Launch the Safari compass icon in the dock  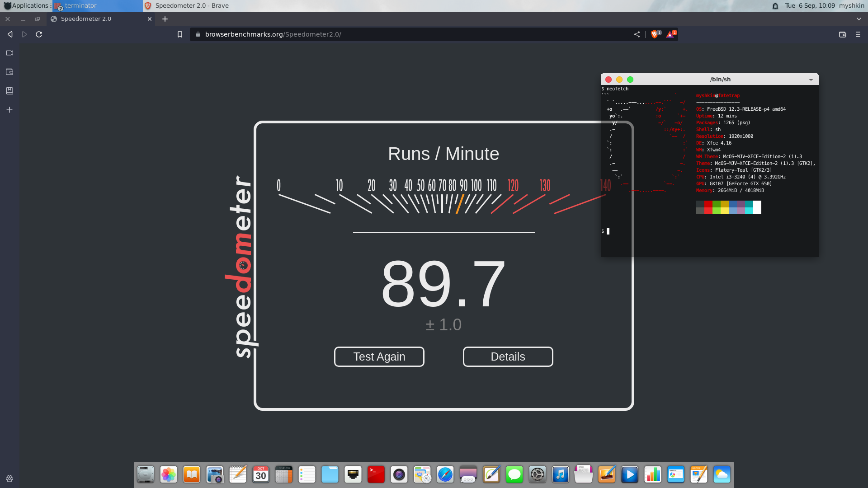point(445,474)
